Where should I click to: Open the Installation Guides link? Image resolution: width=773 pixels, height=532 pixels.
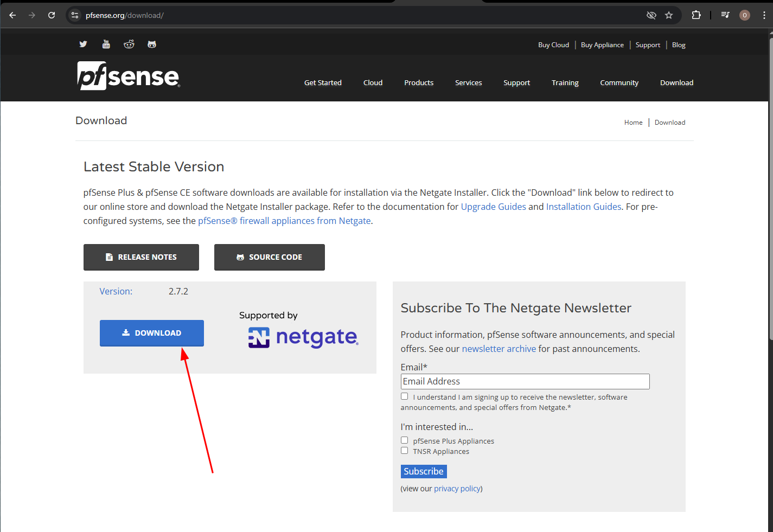coord(584,207)
